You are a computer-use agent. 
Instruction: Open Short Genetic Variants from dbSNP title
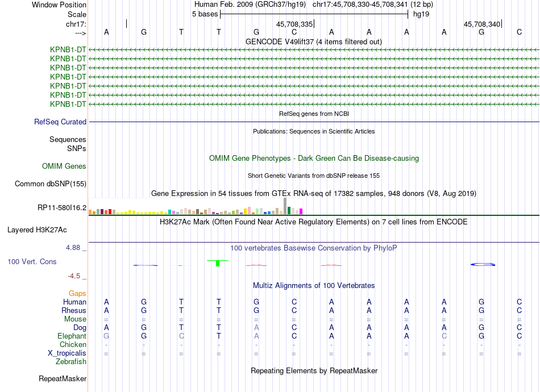click(x=314, y=176)
